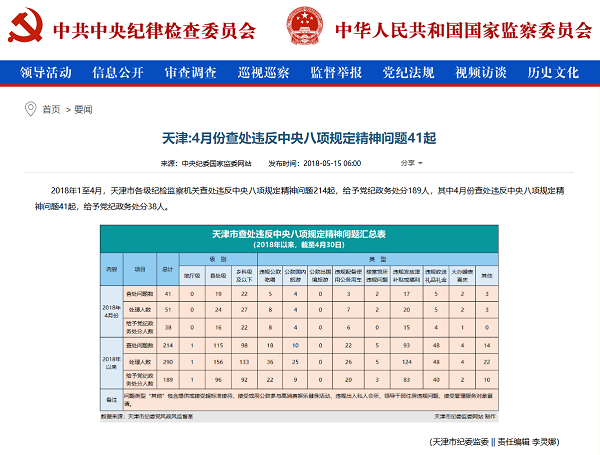
Task: Select the 视频访谈 navigation item
Action: click(x=481, y=72)
